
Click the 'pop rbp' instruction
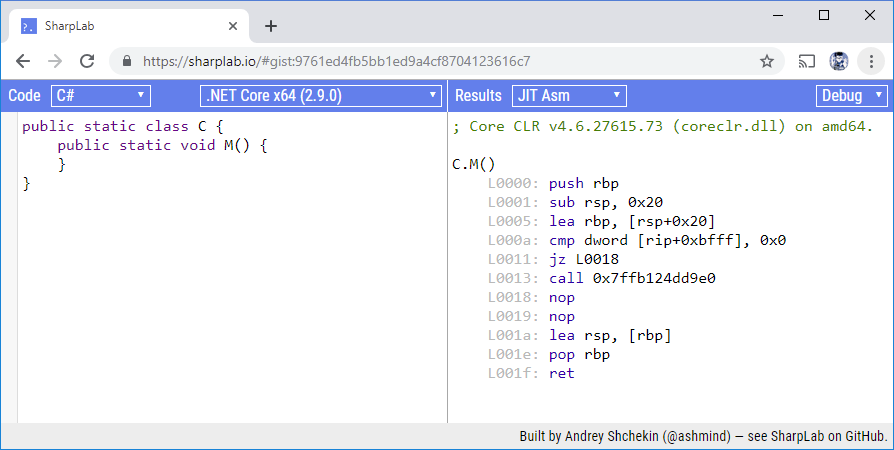[x=579, y=354]
